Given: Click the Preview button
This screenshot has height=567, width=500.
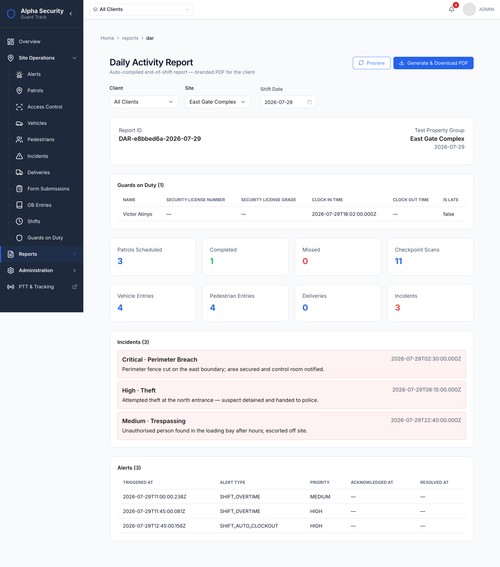Looking at the screenshot, I should (x=371, y=63).
